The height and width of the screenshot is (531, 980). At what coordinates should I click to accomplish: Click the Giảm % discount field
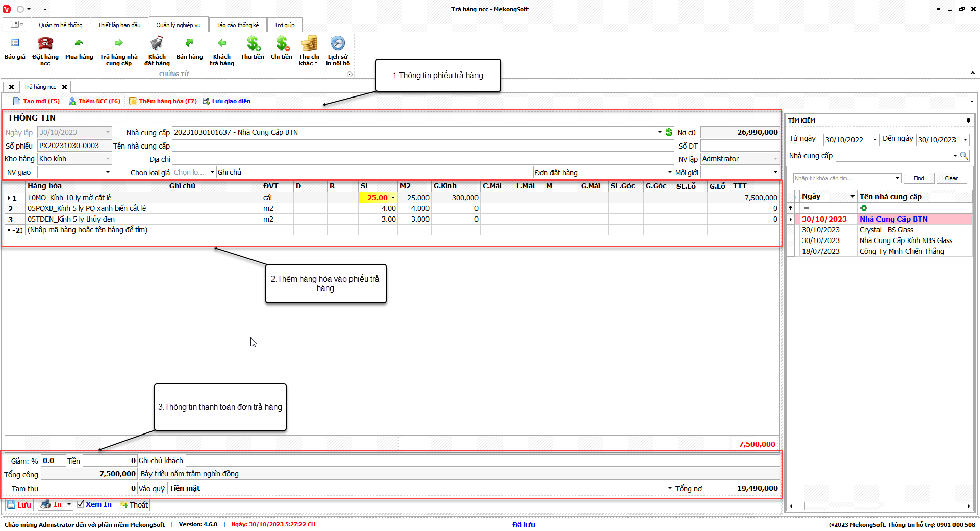(x=54, y=461)
